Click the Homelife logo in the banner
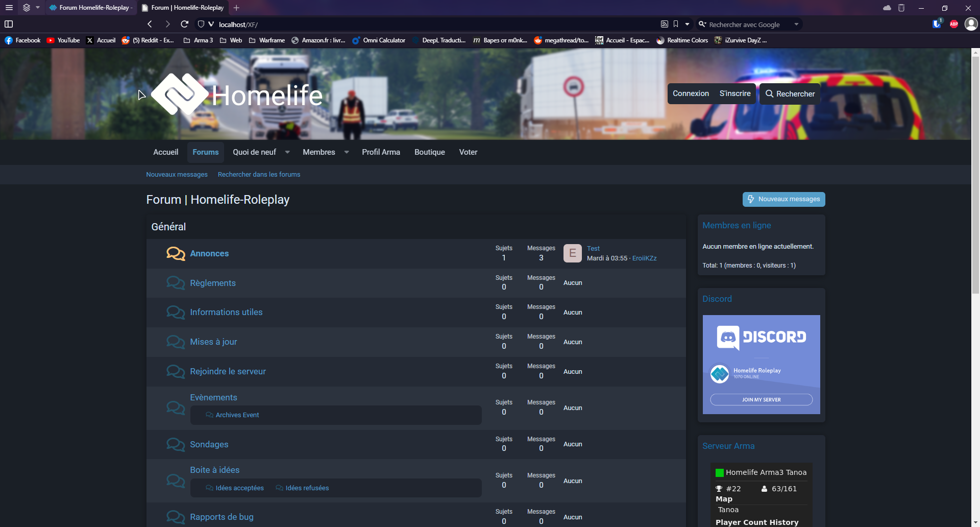 pos(237,94)
